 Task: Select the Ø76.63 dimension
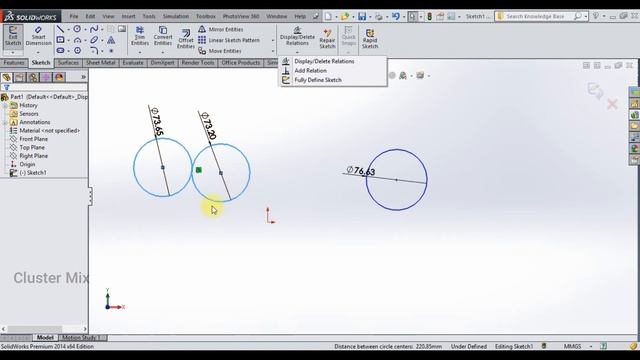361,171
